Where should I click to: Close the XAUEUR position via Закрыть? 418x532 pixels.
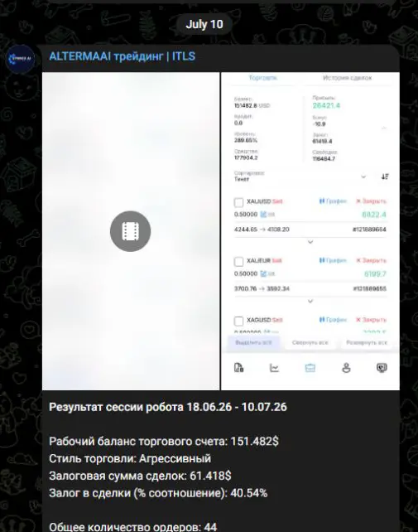[x=371, y=260]
